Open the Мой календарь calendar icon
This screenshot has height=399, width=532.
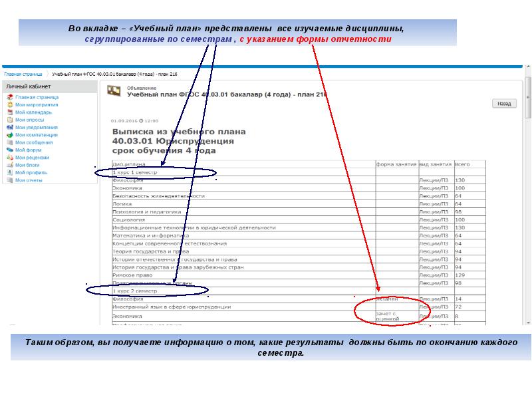9,112
